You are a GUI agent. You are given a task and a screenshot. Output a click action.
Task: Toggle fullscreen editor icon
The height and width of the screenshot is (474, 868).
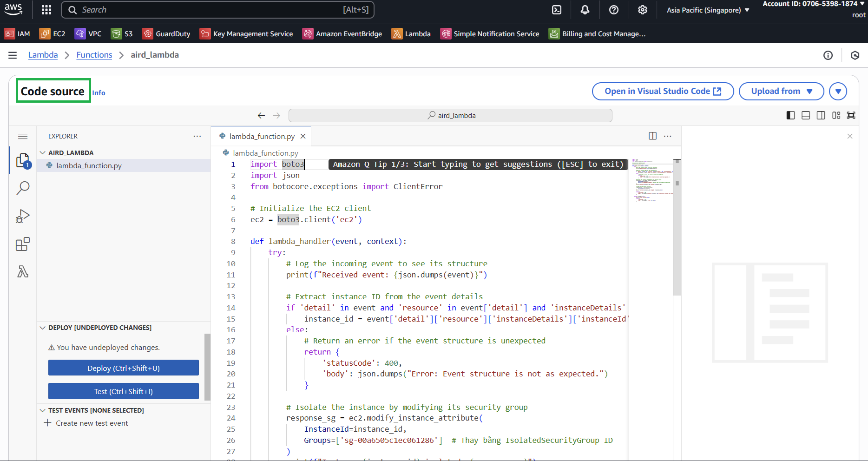coord(851,115)
